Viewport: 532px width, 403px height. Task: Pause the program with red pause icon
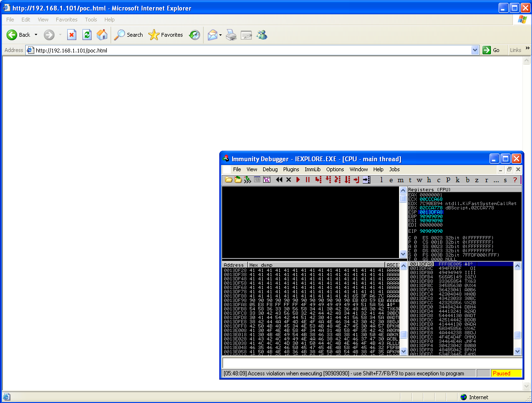click(x=307, y=180)
